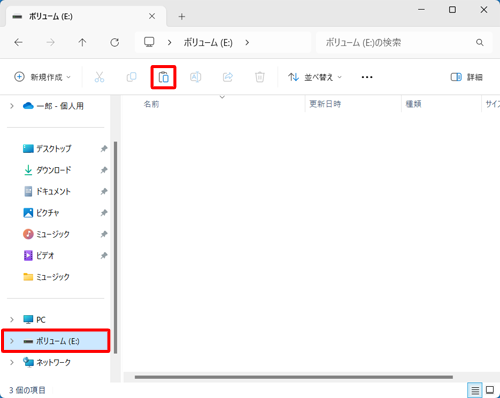The image size is (500, 398).
Task: Go up one folder level
Action: [82, 42]
